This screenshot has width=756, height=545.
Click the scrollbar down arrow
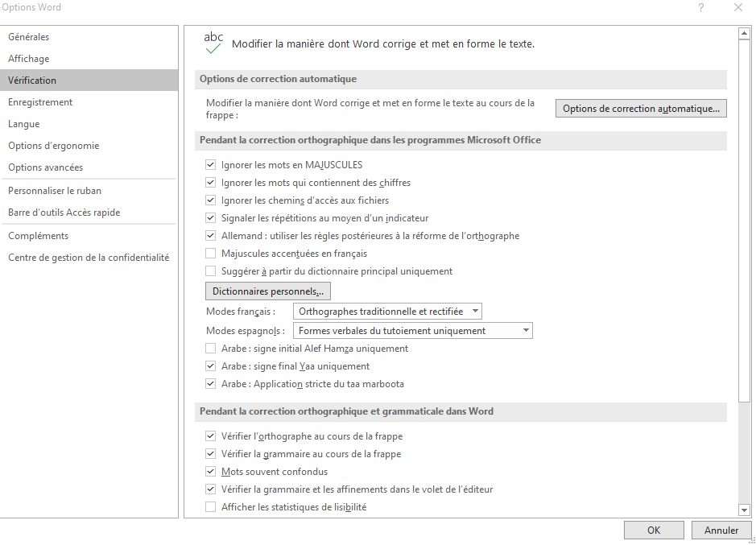[744, 510]
